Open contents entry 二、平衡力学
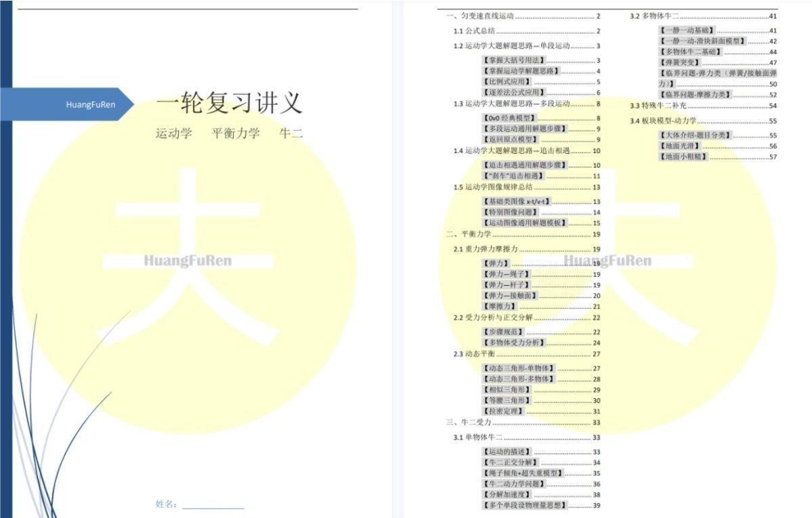 point(523,234)
